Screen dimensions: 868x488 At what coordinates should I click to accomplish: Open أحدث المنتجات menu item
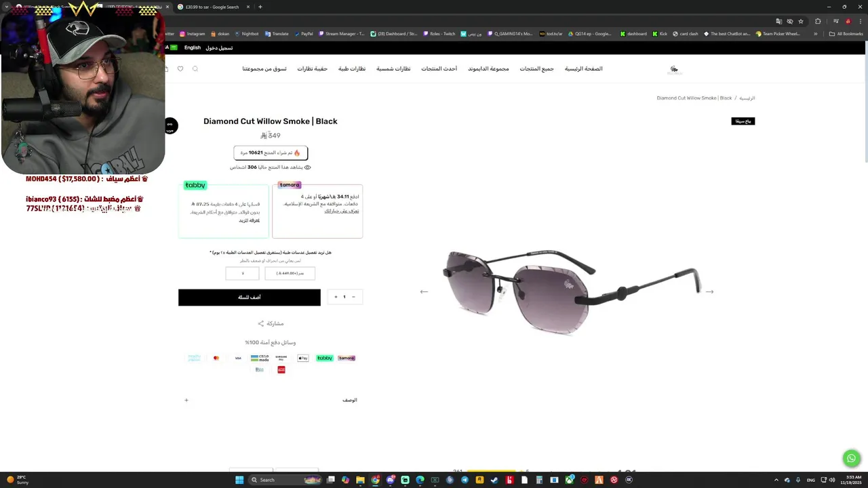pyautogui.click(x=439, y=68)
